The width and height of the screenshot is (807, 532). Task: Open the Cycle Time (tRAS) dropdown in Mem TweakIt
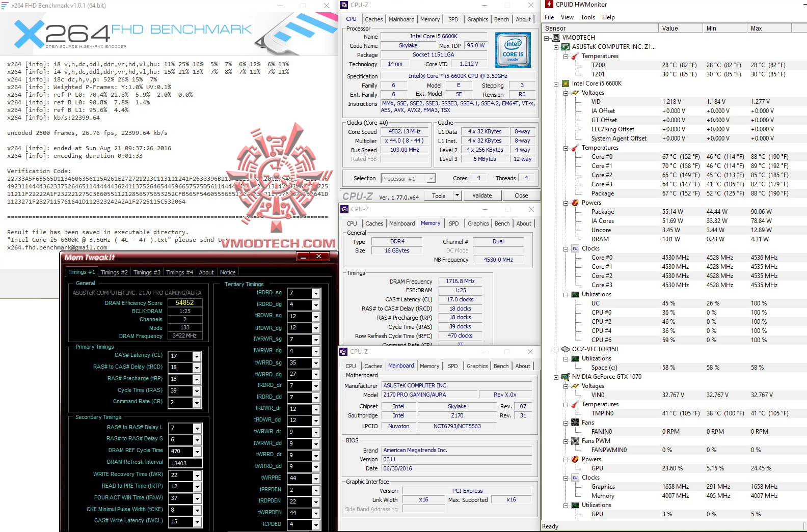pos(197,391)
